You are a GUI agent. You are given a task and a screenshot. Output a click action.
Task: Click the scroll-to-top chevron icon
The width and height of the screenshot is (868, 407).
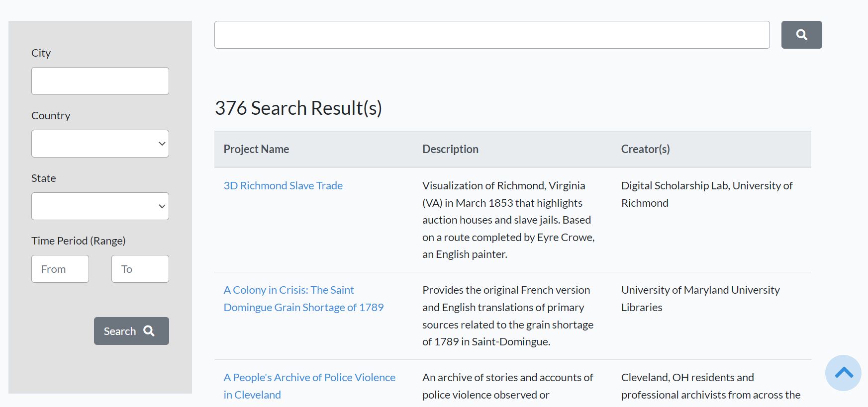(843, 373)
